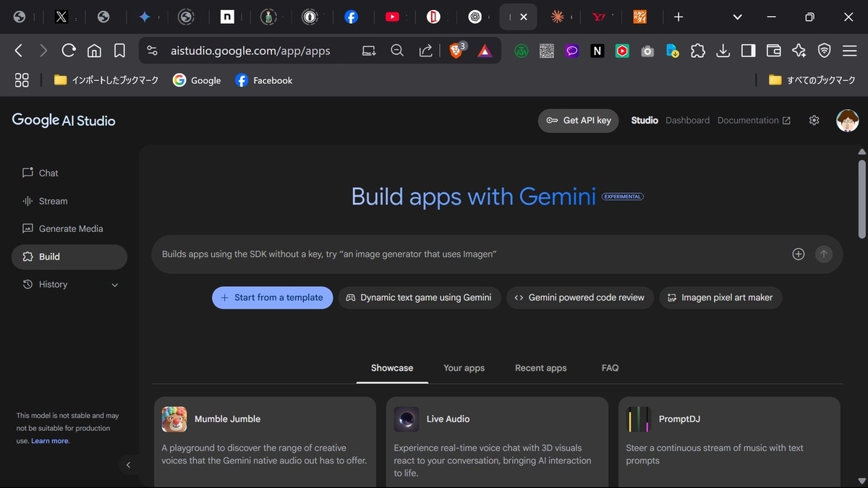The image size is (868, 488).
Task: Reload the page with refresh icon
Action: point(69,51)
